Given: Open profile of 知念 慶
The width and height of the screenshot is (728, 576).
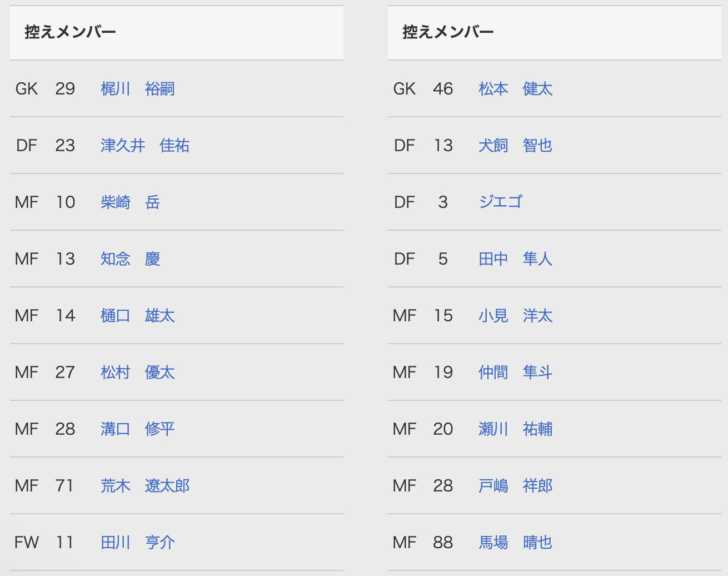Looking at the screenshot, I should click(131, 259).
